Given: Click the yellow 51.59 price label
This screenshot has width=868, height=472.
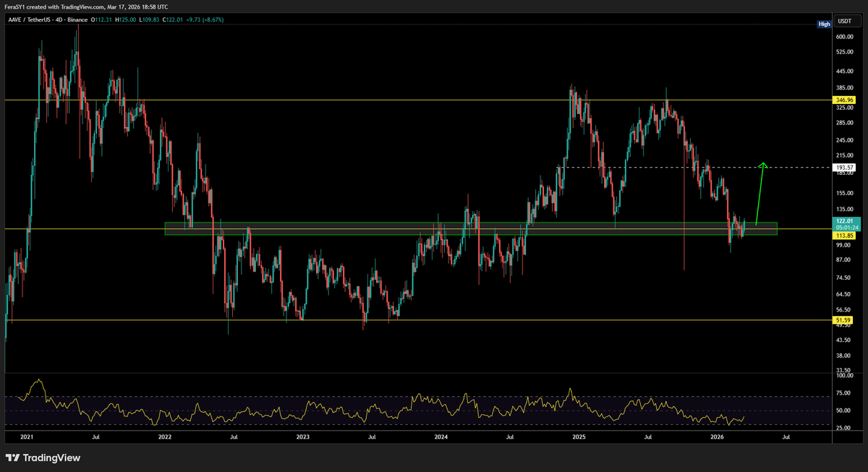Looking at the screenshot, I should [x=843, y=319].
